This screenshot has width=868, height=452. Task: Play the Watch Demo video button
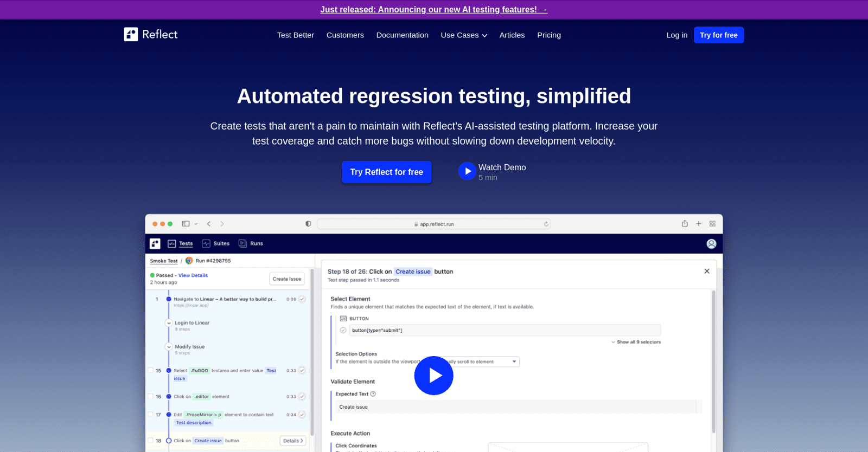pyautogui.click(x=467, y=171)
